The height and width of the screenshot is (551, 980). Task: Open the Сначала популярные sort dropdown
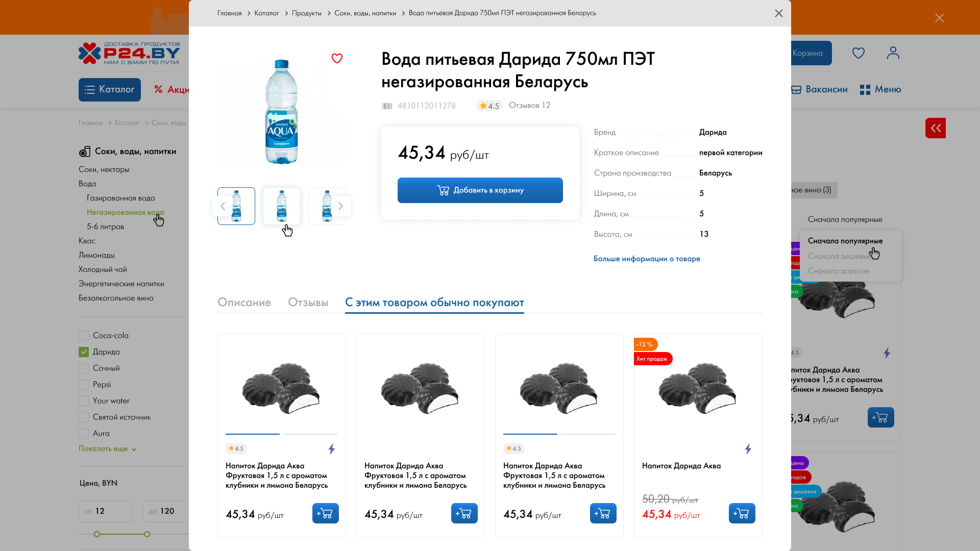[x=845, y=219]
